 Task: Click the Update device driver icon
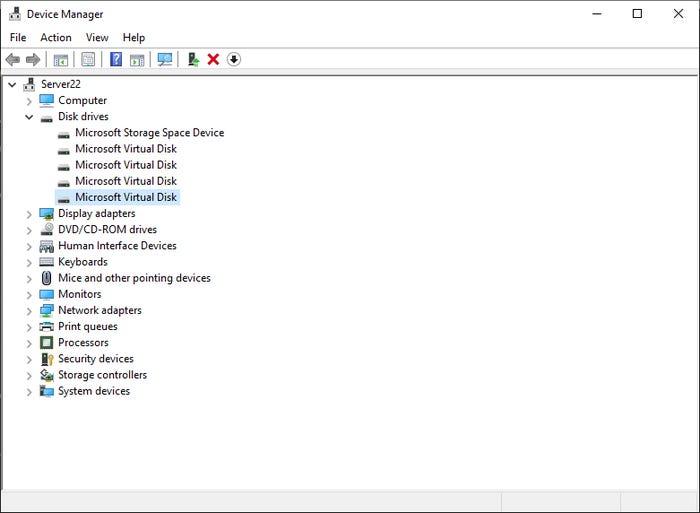(x=193, y=59)
